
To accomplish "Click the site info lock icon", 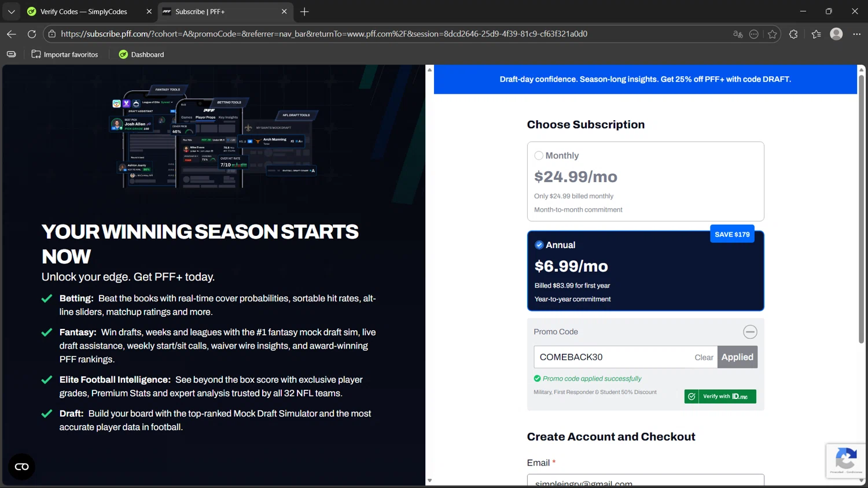I will coord(52,34).
